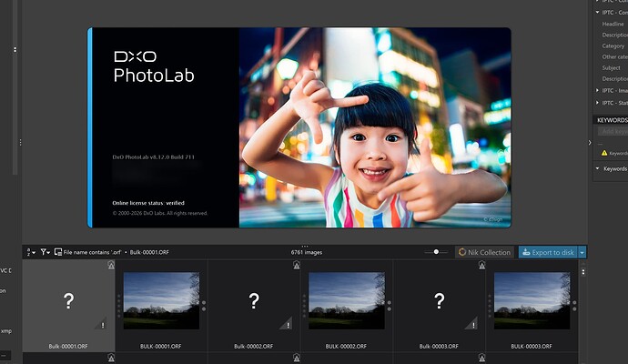Select the BULK-00003.ORF sky photo thumbnail
The image size is (628, 364).
(532, 300)
